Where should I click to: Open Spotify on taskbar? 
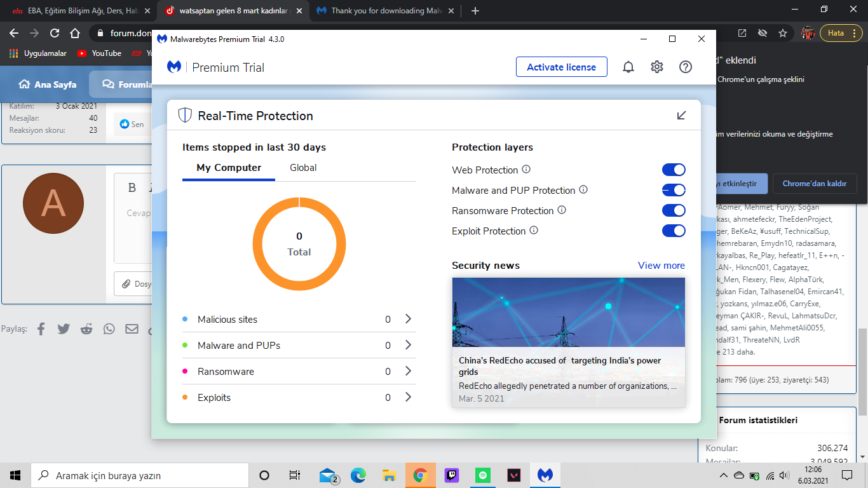(483, 475)
